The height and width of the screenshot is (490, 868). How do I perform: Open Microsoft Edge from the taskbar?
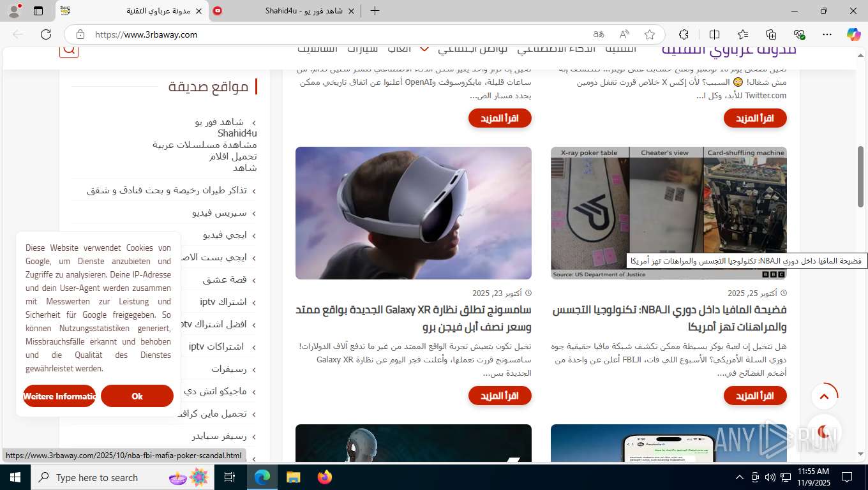coord(262,477)
